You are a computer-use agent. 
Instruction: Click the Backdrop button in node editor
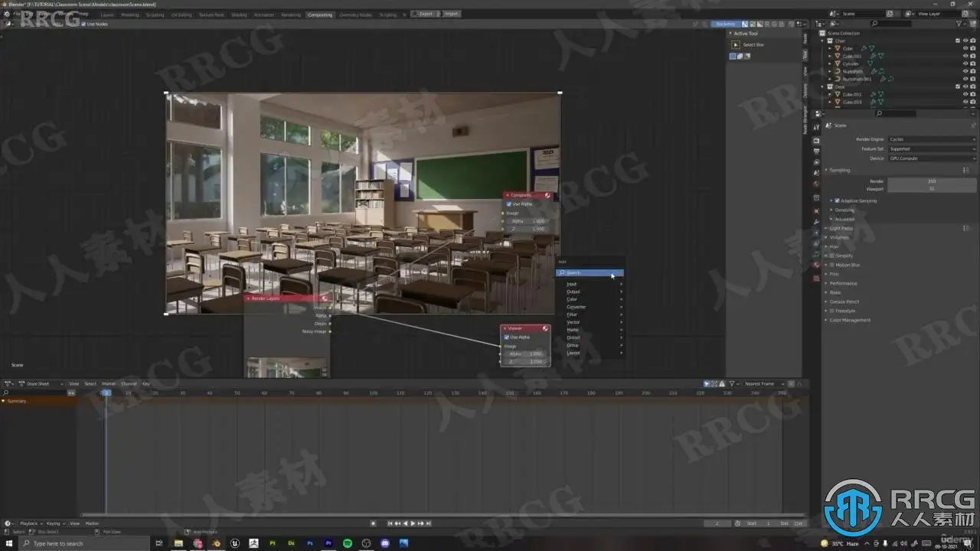[x=725, y=24]
